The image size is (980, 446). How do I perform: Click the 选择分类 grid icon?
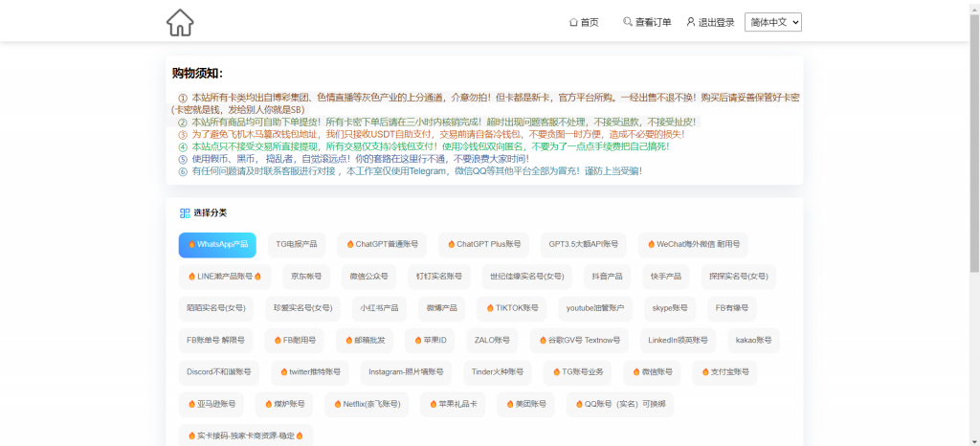click(185, 213)
